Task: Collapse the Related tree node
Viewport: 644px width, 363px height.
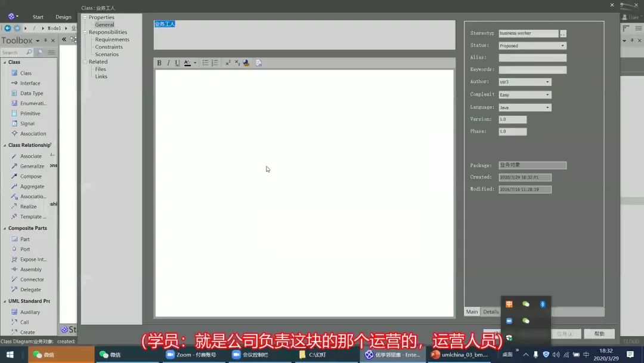Action: coord(85,61)
